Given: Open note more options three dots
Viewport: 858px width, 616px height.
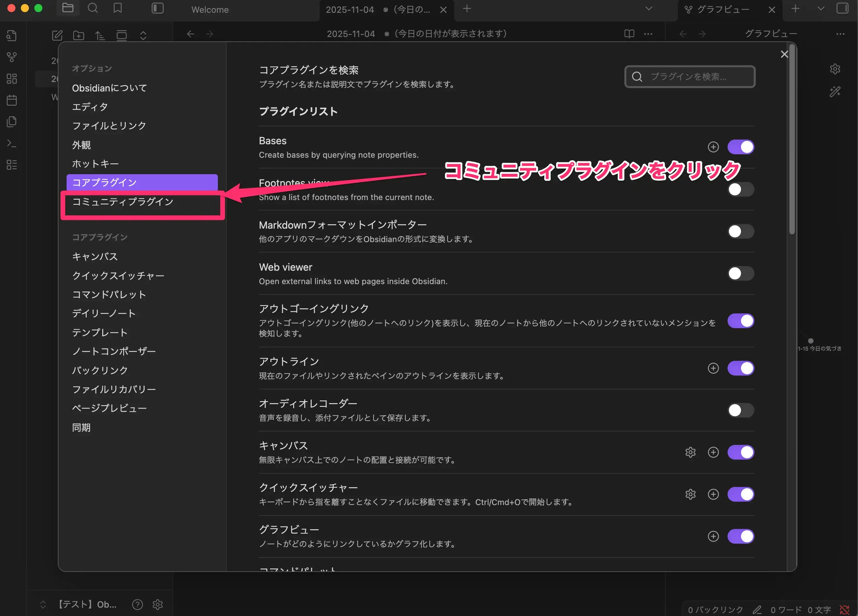Looking at the screenshot, I should pos(648,34).
